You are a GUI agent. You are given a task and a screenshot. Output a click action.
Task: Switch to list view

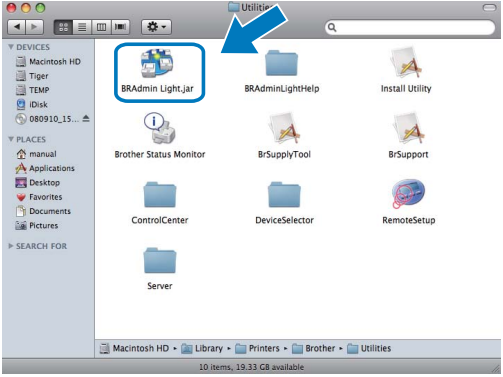pos(82,27)
